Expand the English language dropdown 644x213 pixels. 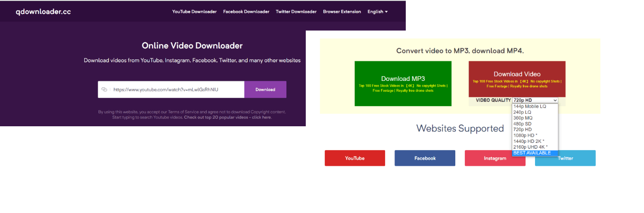[377, 12]
